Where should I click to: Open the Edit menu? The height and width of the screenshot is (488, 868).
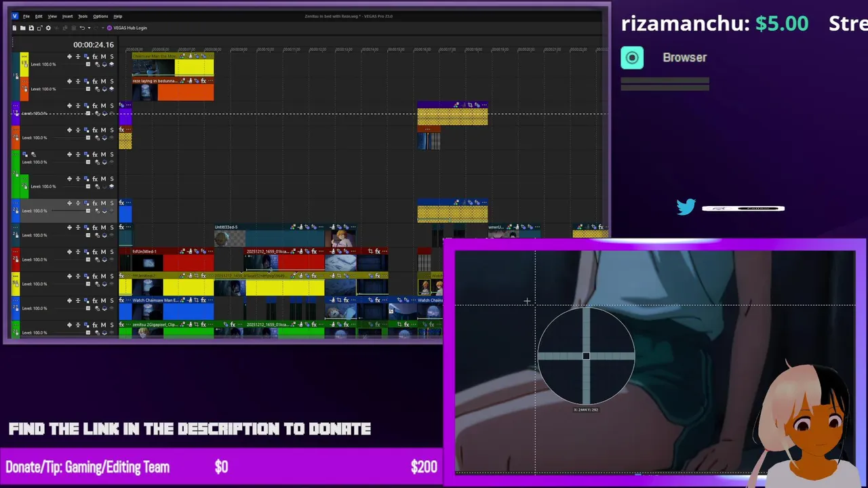[39, 16]
